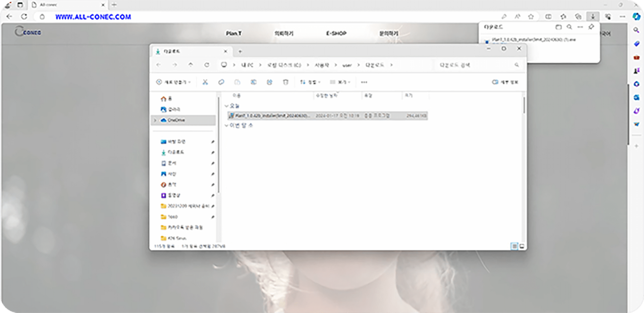Click the date modified column header
This screenshot has height=313, width=644.
point(327,96)
